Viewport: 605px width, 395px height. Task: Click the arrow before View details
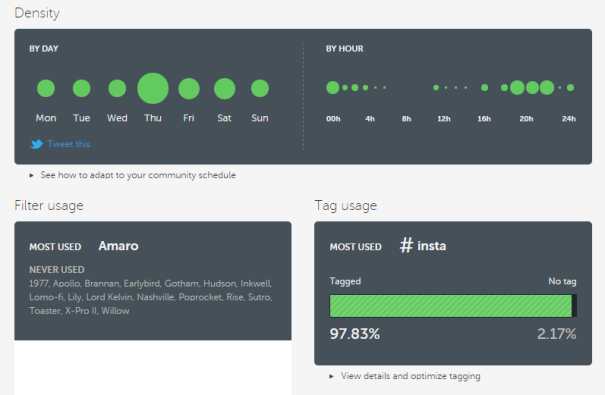pyautogui.click(x=331, y=376)
